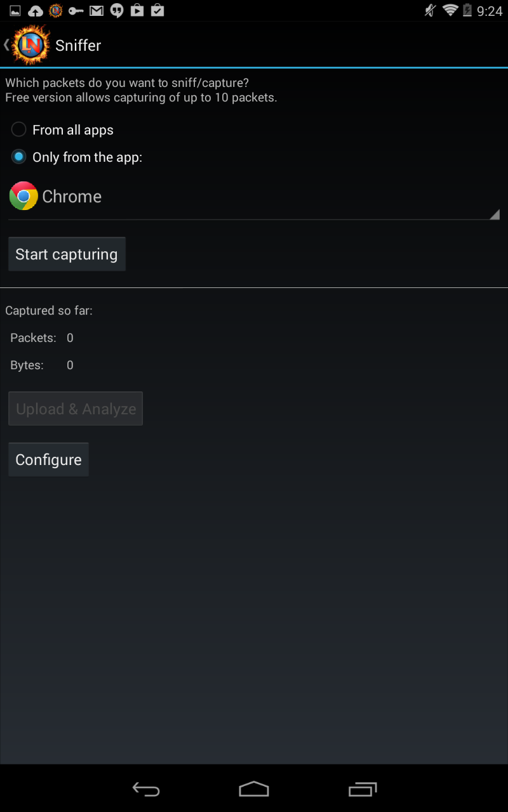Viewport: 508px width, 812px height.
Task: Open the Configure button
Action: click(x=48, y=460)
